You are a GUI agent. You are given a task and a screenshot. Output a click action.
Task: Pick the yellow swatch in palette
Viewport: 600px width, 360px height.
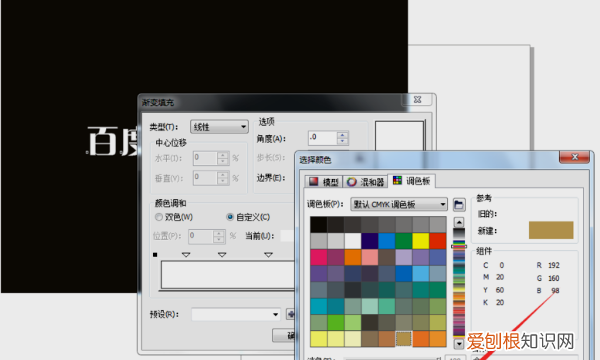click(420, 241)
